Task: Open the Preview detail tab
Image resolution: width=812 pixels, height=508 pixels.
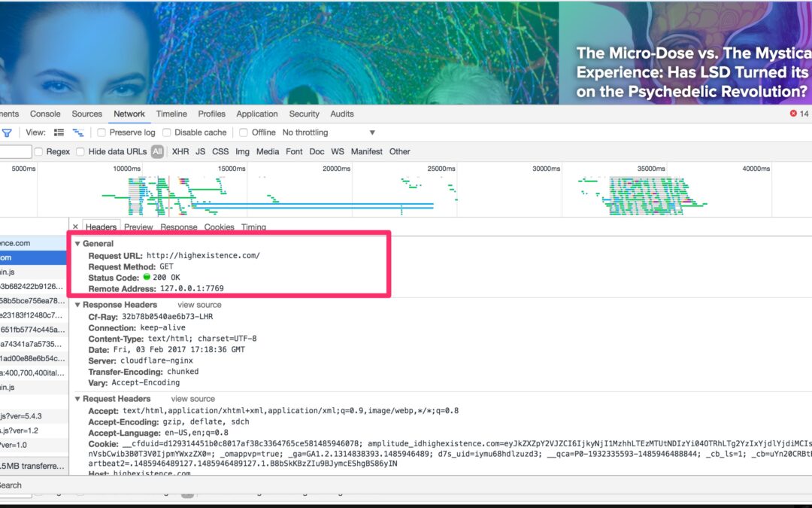Action: click(138, 227)
